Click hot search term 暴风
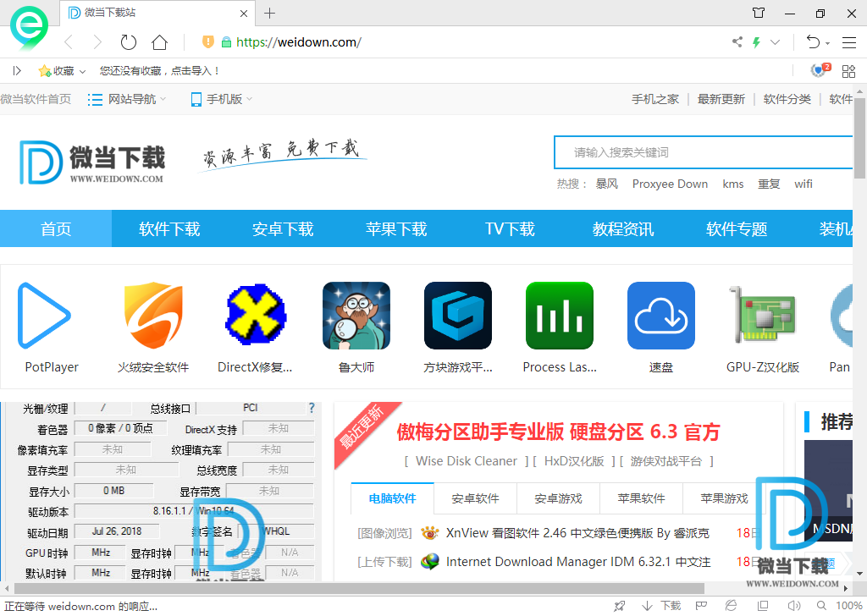The image size is (867, 616). pyautogui.click(x=606, y=184)
